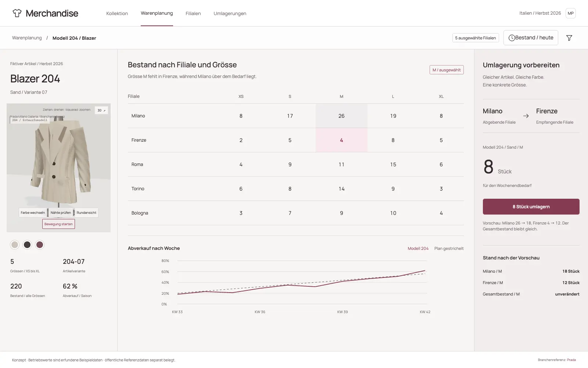Select the dark charcoal color swatch

[27, 245]
